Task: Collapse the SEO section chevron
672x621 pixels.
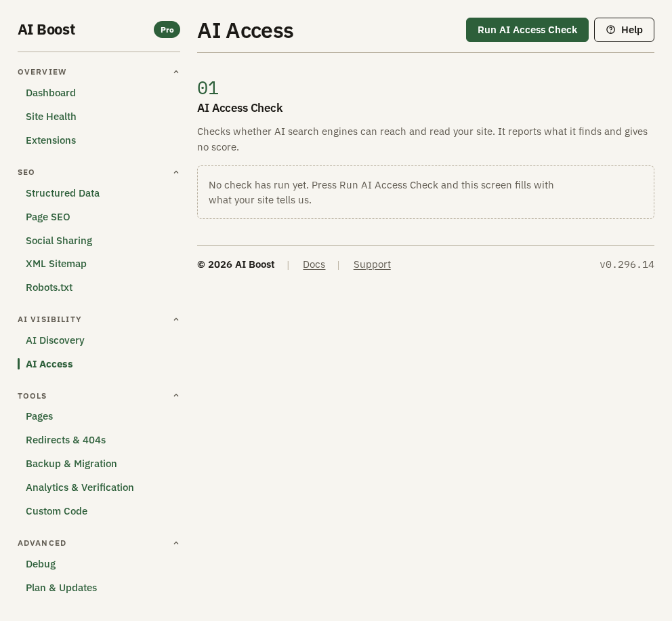Action: click(x=175, y=172)
